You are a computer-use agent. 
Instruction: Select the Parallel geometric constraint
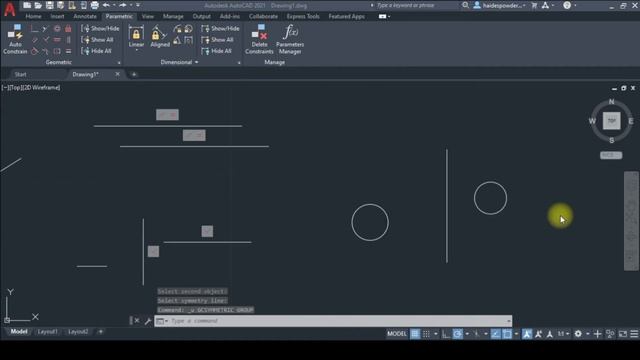pyautogui.click(x=34, y=40)
